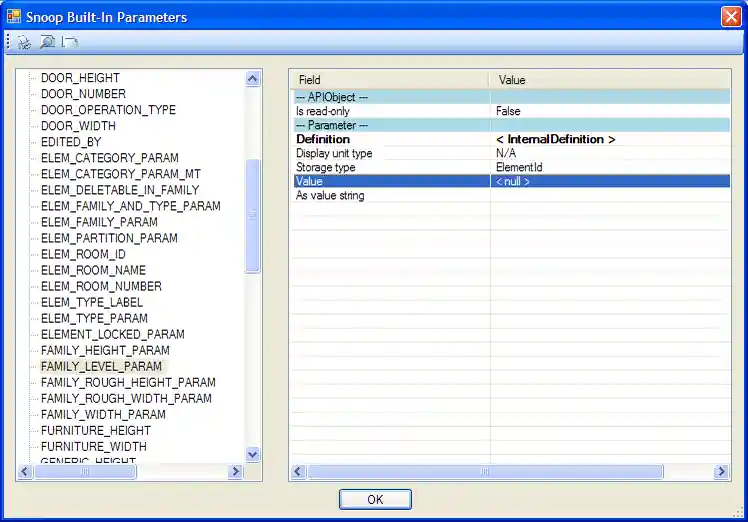Click the printer icon in the toolbar
The height and width of the screenshot is (522, 748).
24,42
